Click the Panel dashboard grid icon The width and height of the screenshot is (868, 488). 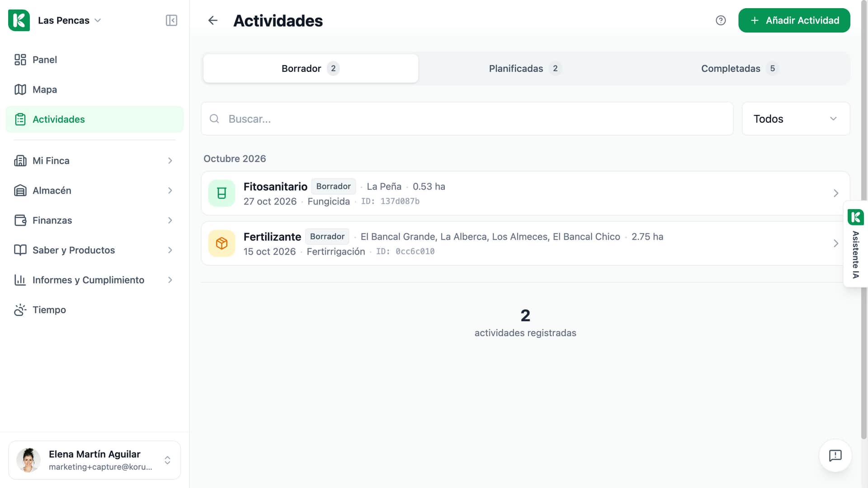click(20, 60)
